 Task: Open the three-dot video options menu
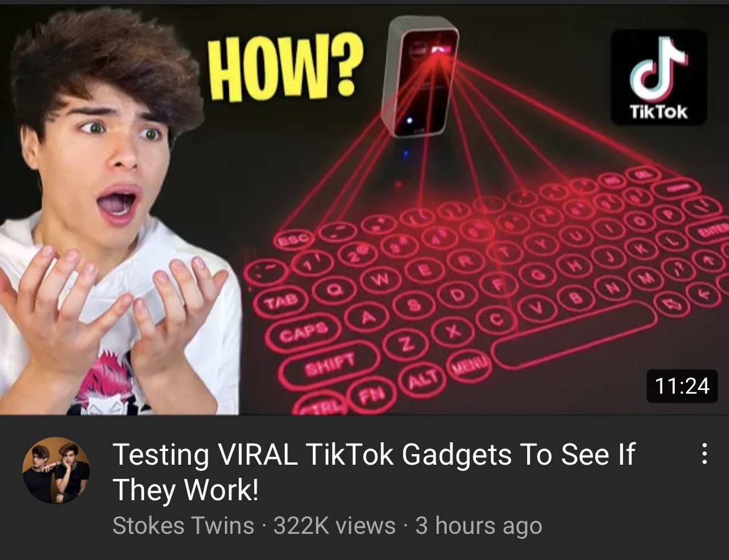point(704,453)
